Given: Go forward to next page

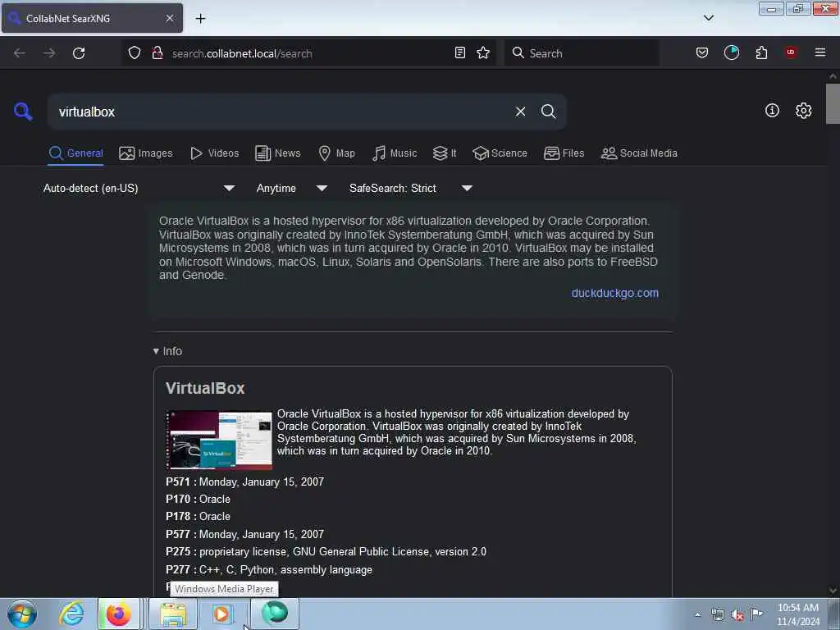Looking at the screenshot, I should click(x=49, y=53).
